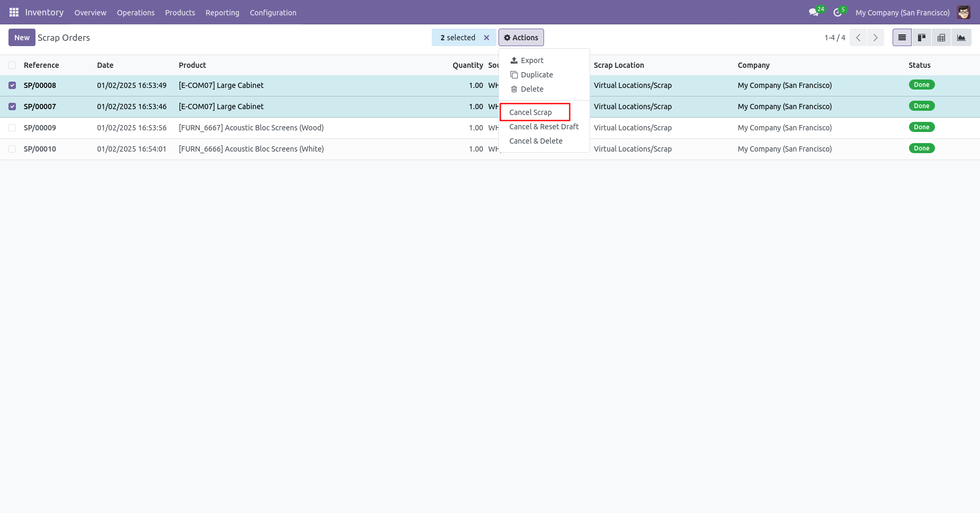The image size is (980, 513).
Task: Go to previous page arrow
Action: point(858,38)
